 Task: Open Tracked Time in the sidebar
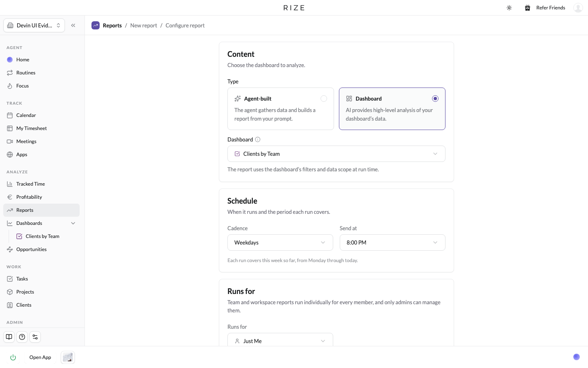[41, 184]
